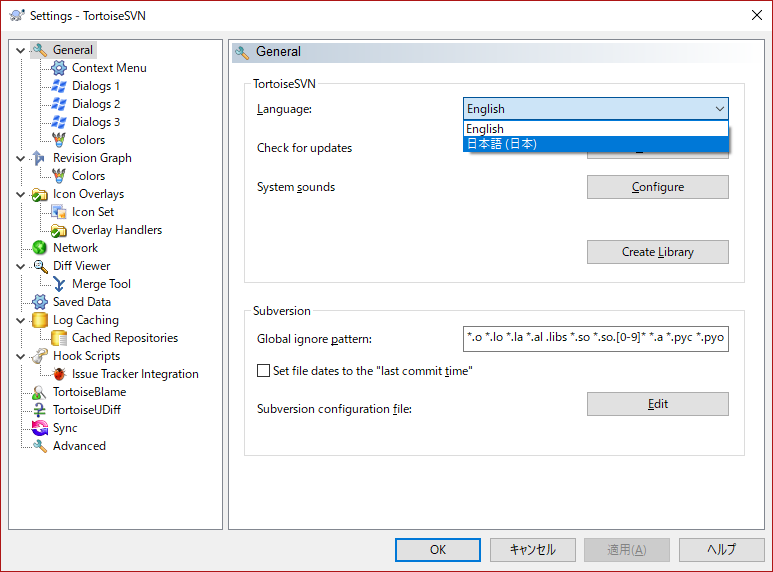
Task: Click the Dialogs 3 windows icon
Action: (59, 122)
